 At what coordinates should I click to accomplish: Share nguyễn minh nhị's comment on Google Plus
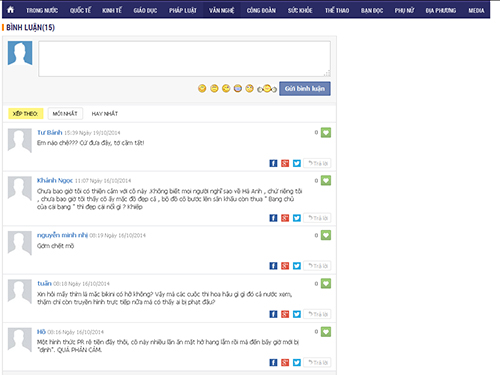pyautogui.click(x=285, y=266)
